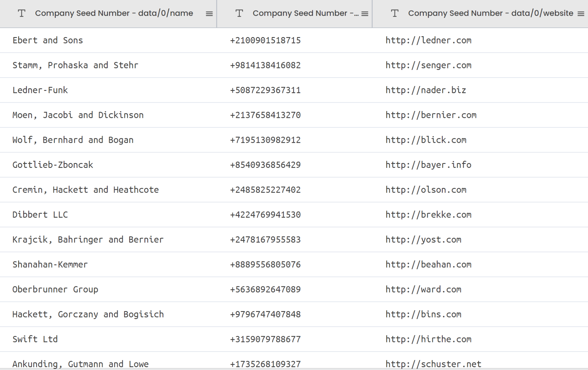Click the Ebert and Sons cell
Image resolution: width=588 pixels, height=370 pixels.
click(48, 40)
